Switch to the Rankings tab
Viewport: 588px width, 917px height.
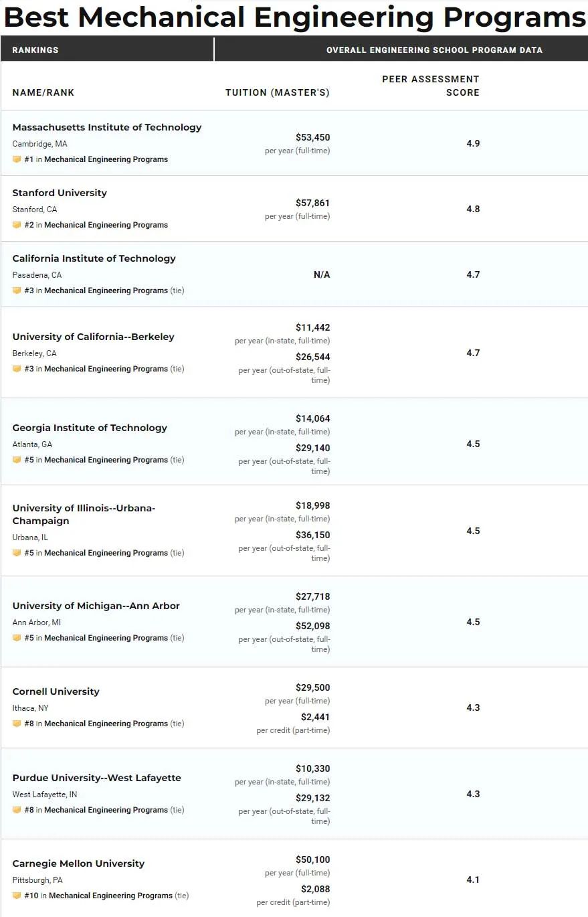[35, 50]
